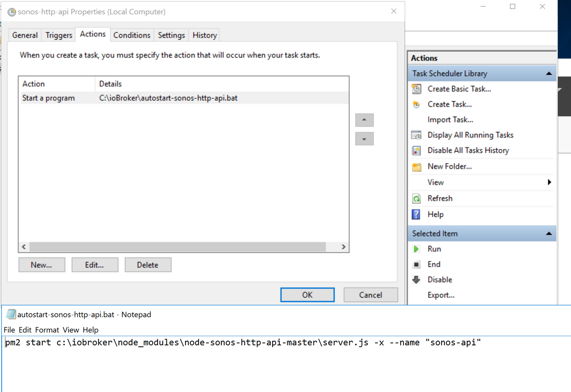Click the New... button
This screenshot has height=392, width=571.
(x=41, y=265)
